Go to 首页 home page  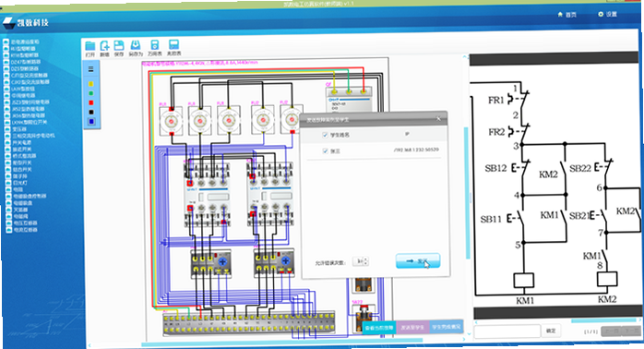click(566, 15)
